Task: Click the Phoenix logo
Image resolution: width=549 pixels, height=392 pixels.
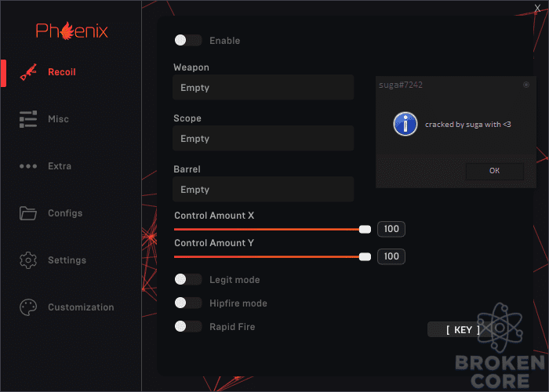Action: 72,31
